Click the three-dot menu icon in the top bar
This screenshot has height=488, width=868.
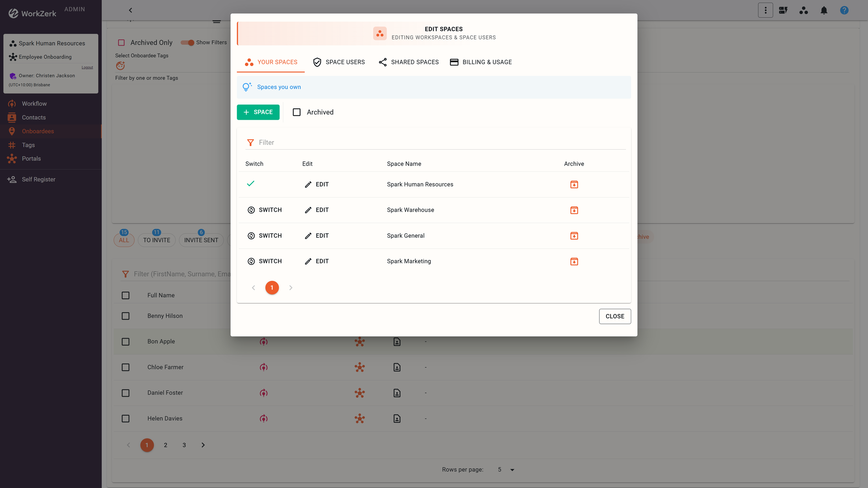(765, 10)
